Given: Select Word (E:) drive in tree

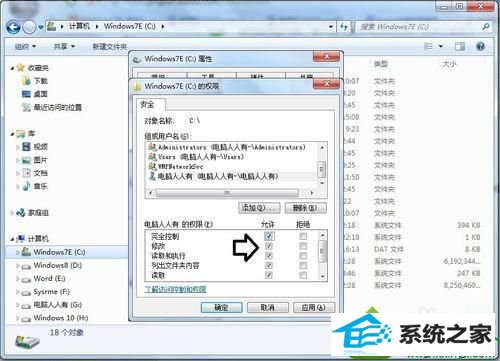Looking at the screenshot, I should tap(43, 278).
